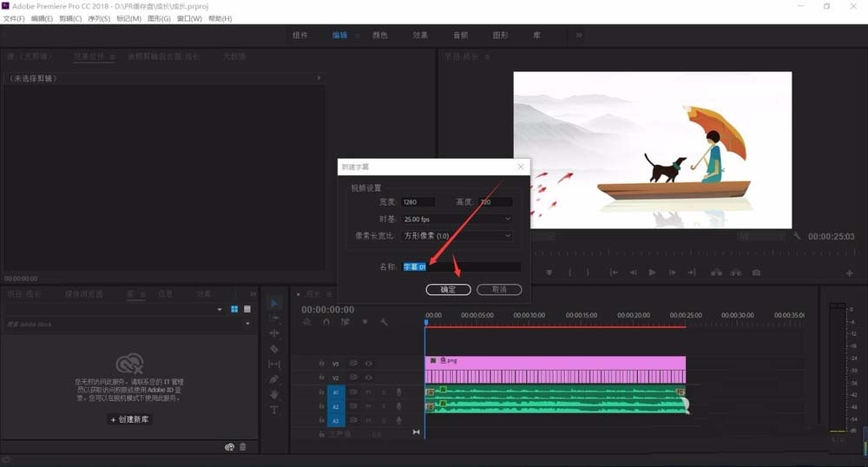Image resolution: width=868 pixels, height=467 pixels.
Task: Expand the 未选择剪辑 arrow in effect controls
Action: (x=319, y=78)
